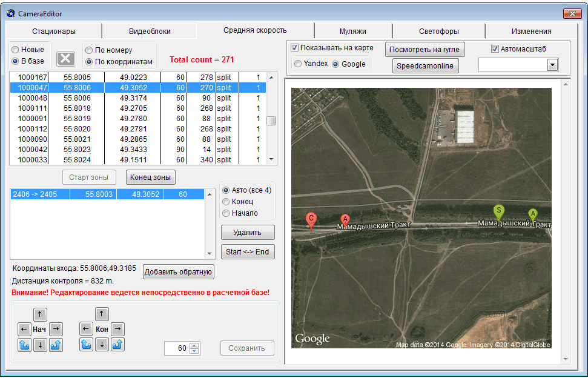Rotate Нач point with left blue arrow
Viewport: 588px width, 378px height.
pos(24,345)
